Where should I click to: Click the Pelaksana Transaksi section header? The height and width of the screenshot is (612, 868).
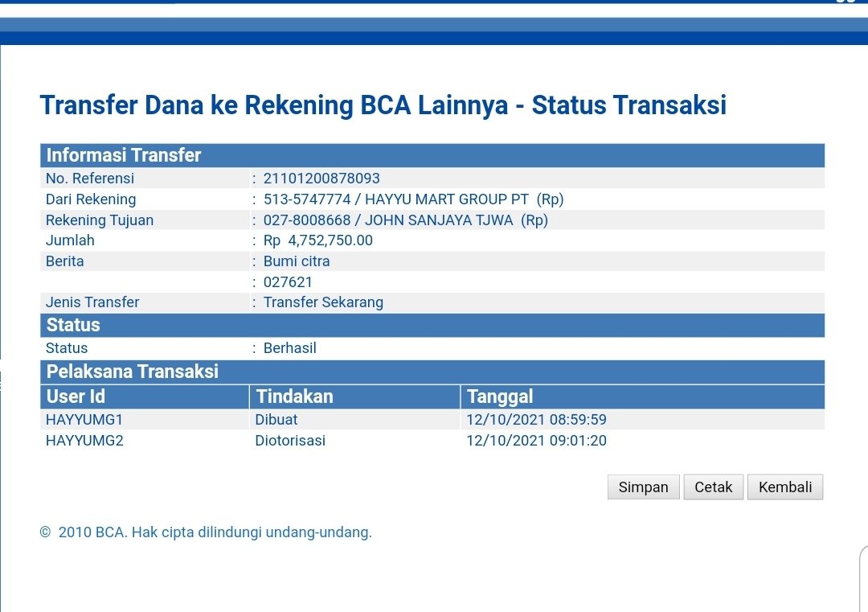point(133,372)
